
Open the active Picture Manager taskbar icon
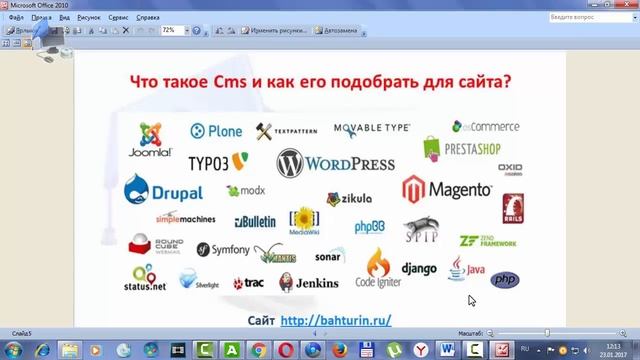pyautogui.click(x=502, y=350)
